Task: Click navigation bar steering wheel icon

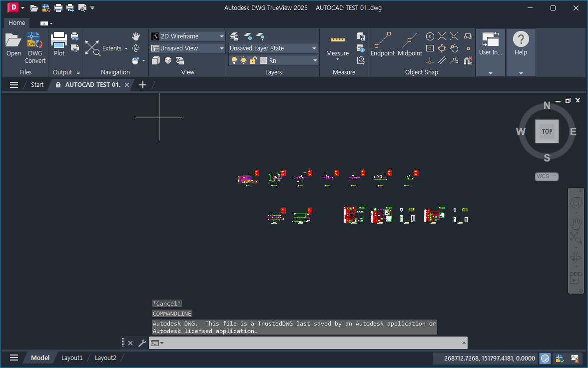Action: [x=576, y=203]
